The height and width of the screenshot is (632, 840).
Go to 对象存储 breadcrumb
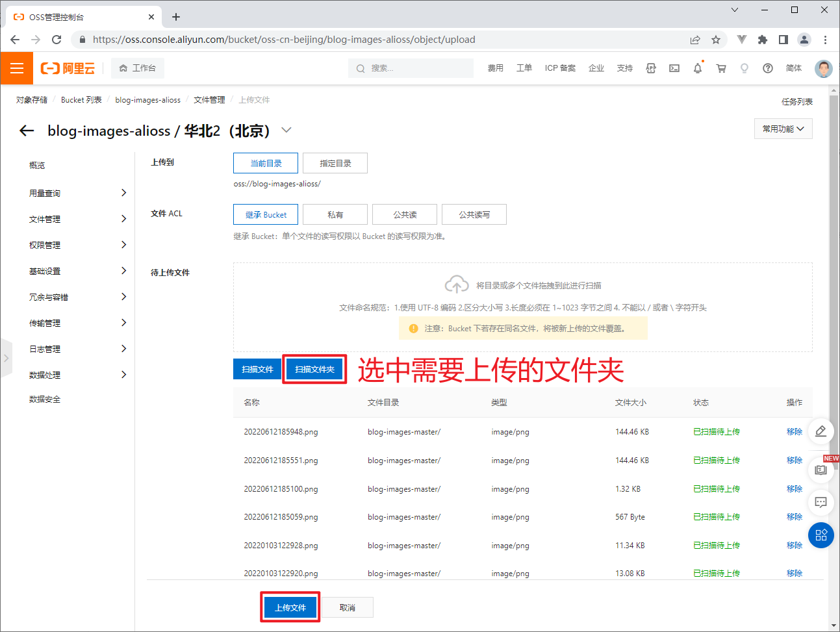point(32,100)
